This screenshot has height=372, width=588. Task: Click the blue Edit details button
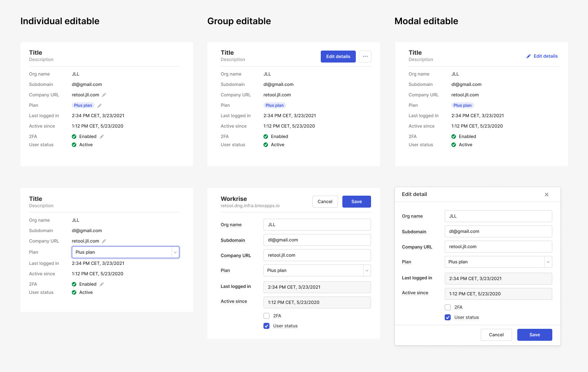(338, 57)
